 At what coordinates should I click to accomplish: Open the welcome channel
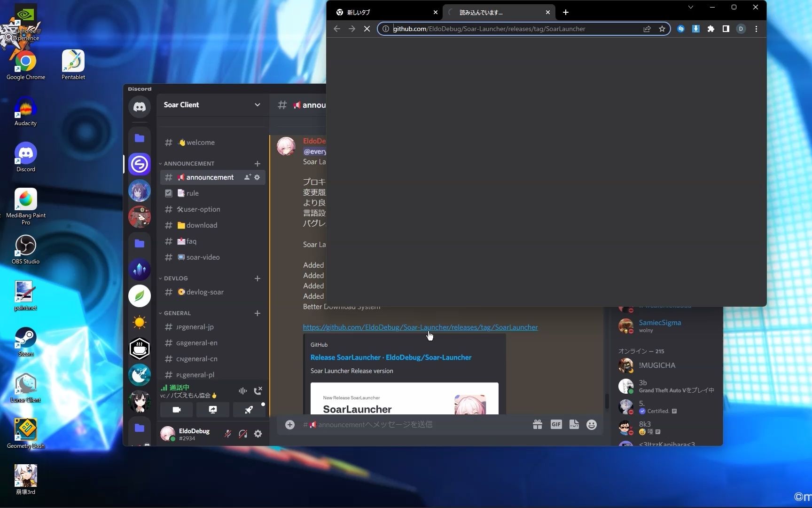point(212,143)
